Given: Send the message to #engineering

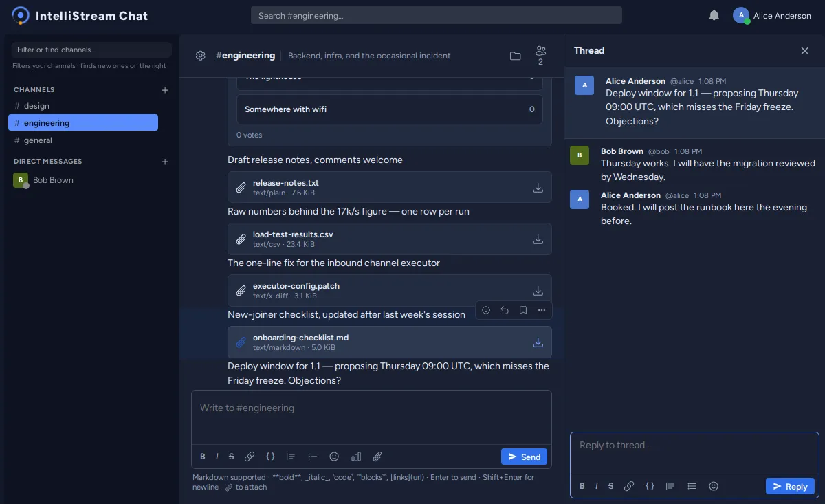Looking at the screenshot, I should (525, 457).
